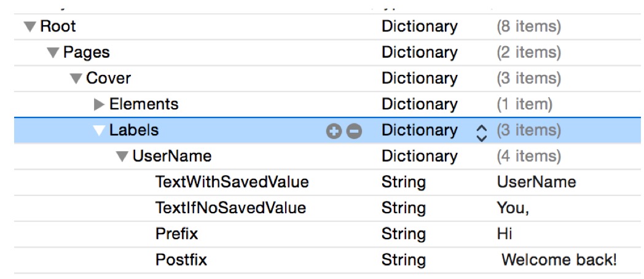The image size is (644, 279).
Task: Click the plus icon on Labels row
Action: point(333,131)
